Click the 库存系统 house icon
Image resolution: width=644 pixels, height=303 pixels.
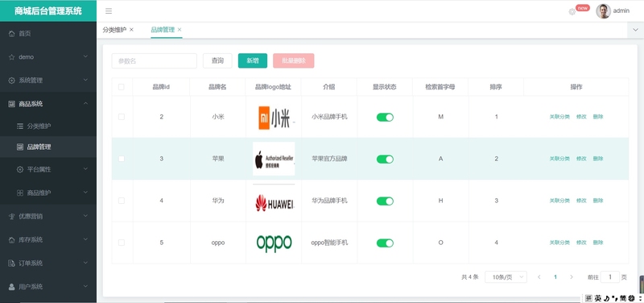(x=12, y=239)
